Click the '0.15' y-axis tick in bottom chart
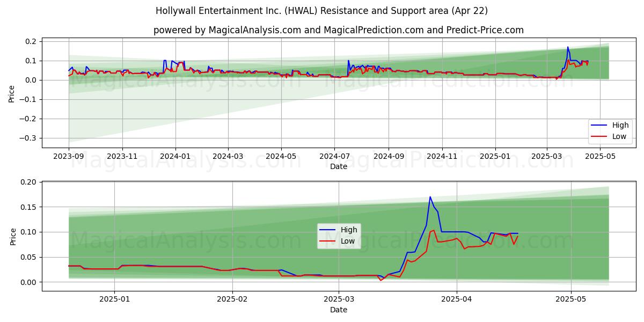Screen dimensions: 644x322 (28, 207)
